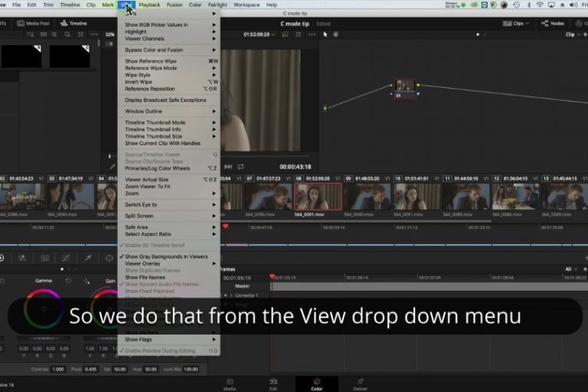
Task: Select the hand pan tool in node editor
Action: click(335, 34)
